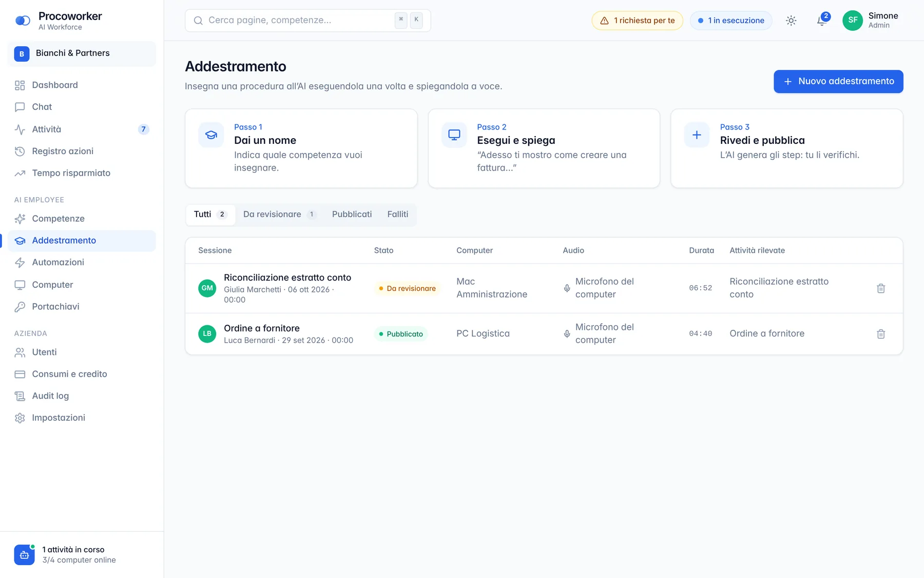Switch to Da revisionare tab
Screen dimensions: 924x578
[280, 215]
